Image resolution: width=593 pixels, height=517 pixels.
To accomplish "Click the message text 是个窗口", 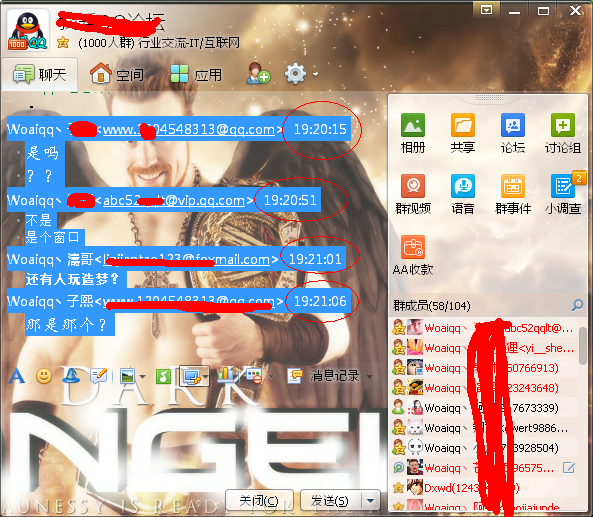I will click(x=53, y=237).
